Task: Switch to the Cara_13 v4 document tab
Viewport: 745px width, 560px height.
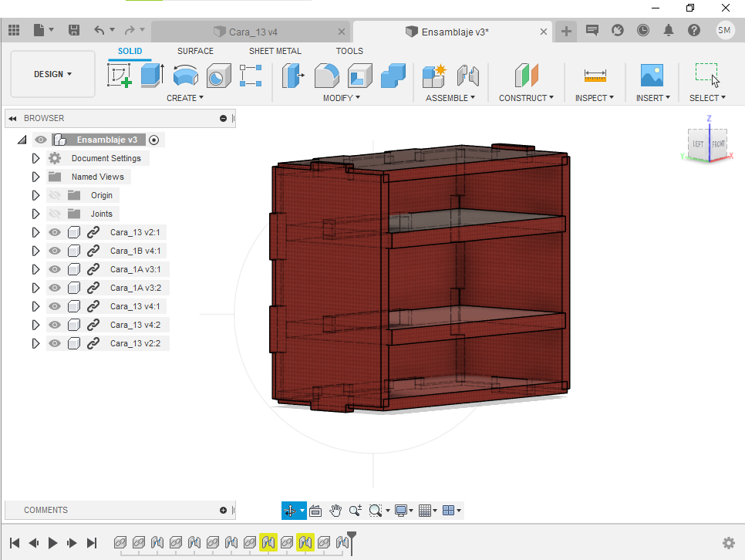Action: [251, 32]
